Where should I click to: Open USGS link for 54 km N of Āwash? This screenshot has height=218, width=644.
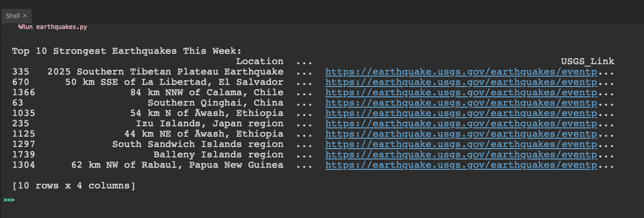[x=461, y=113]
